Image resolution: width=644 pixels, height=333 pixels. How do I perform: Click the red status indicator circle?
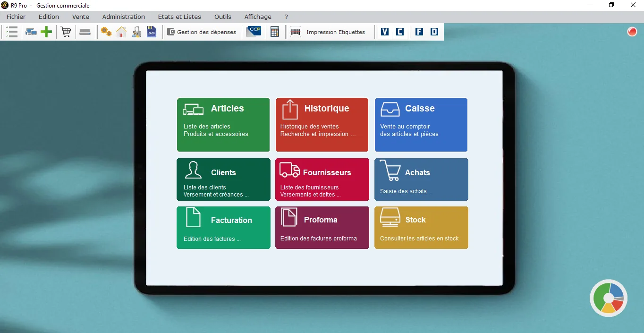point(632,32)
